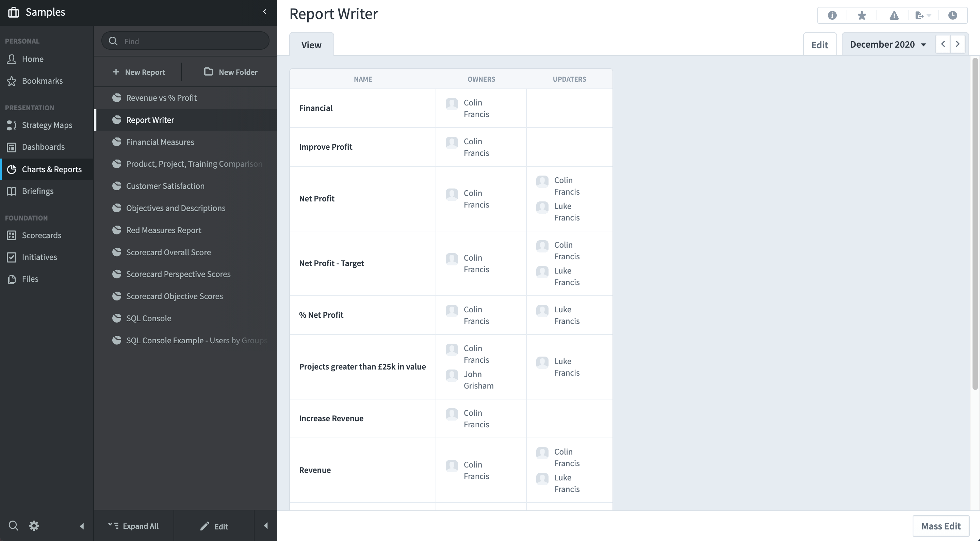Open Objectives and Descriptions report
980x541 pixels.
(186, 208)
